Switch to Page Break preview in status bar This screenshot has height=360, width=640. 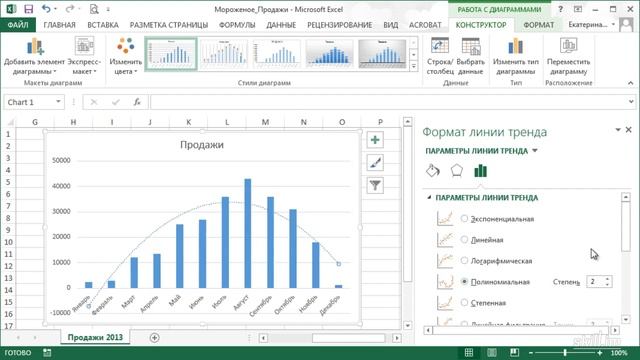[x=514, y=353]
